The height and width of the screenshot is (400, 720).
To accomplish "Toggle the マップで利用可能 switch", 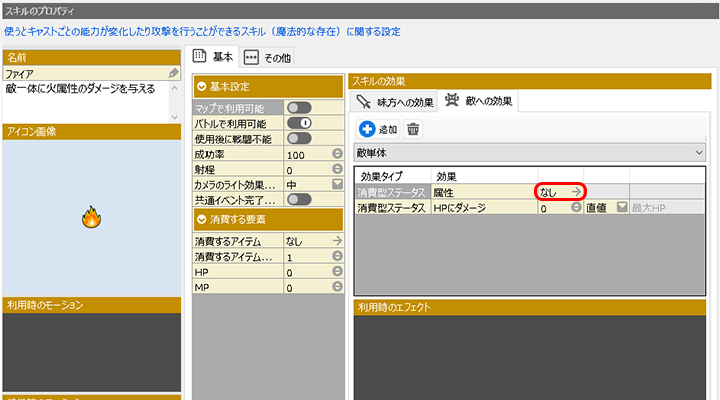I will (300, 108).
